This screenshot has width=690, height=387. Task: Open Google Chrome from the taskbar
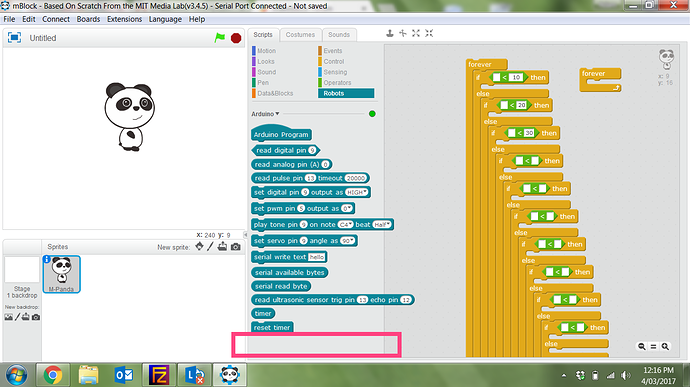click(x=53, y=375)
